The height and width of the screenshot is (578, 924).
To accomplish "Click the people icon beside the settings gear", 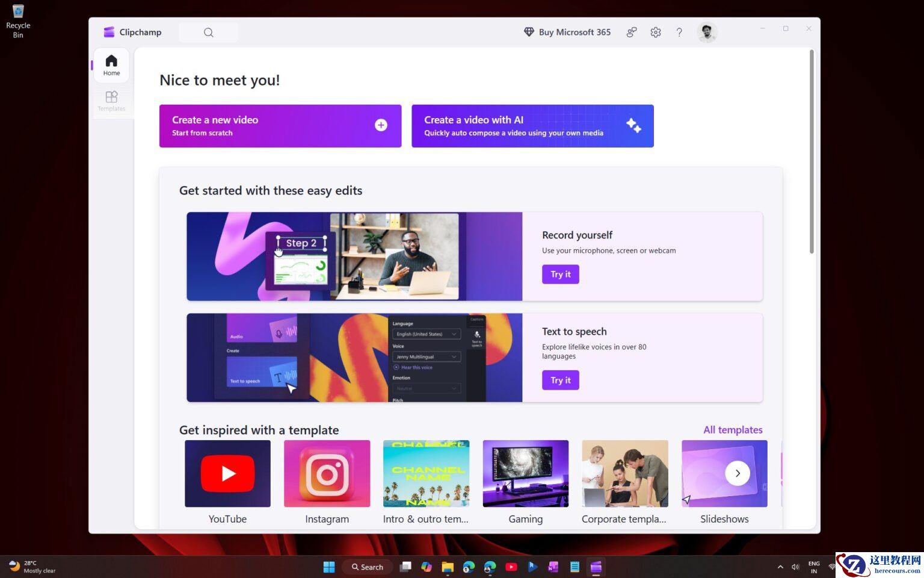I will tap(631, 33).
